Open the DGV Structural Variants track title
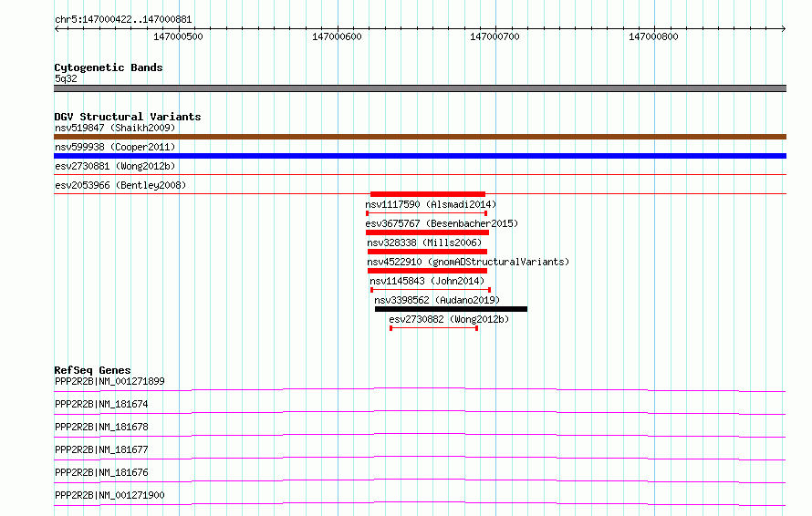The height and width of the screenshot is (516, 812). pyautogui.click(x=128, y=117)
